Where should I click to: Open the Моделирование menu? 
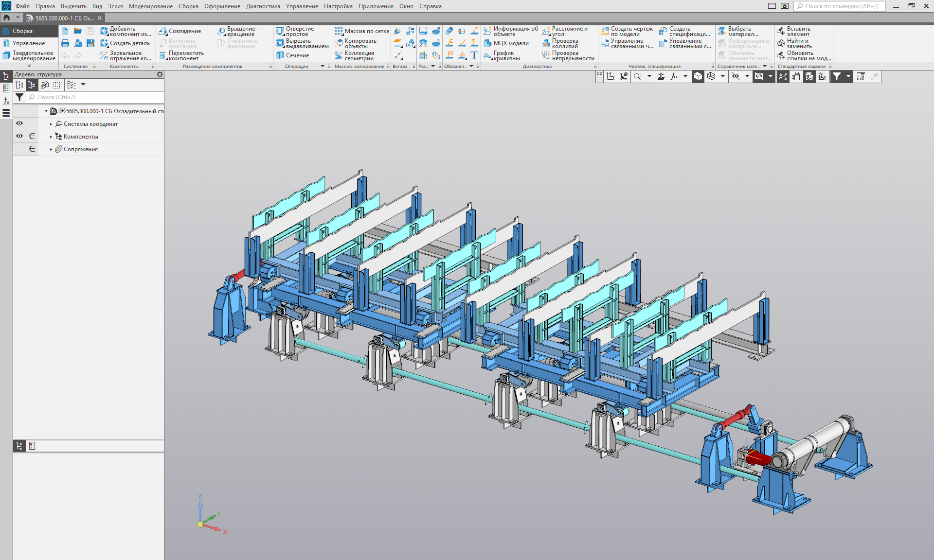[x=150, y=6]
